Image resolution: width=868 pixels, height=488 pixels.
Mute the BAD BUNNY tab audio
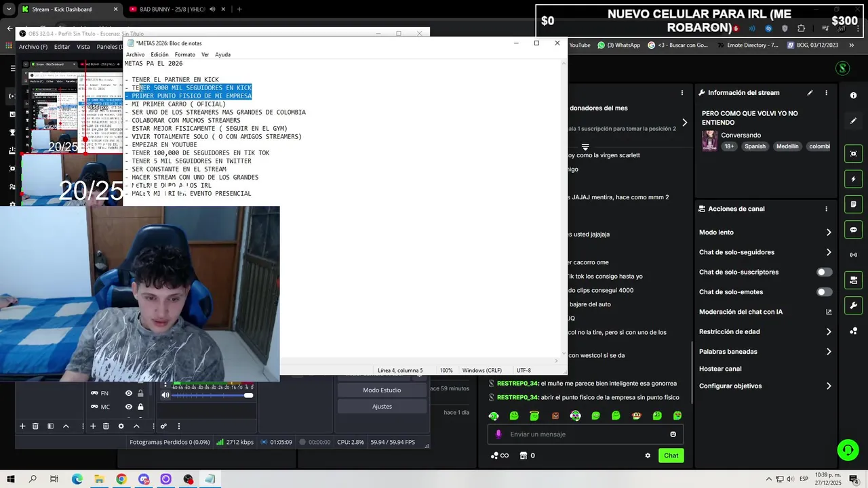pos(212,9)
